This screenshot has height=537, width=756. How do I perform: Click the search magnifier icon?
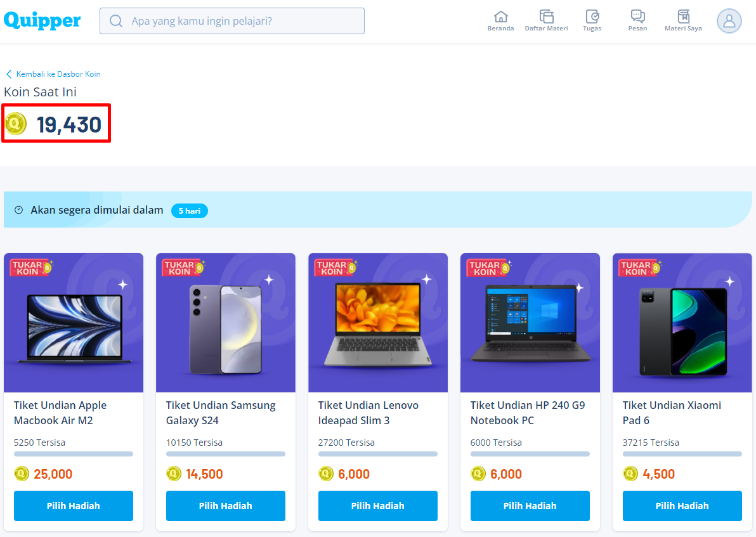(116, 21)
